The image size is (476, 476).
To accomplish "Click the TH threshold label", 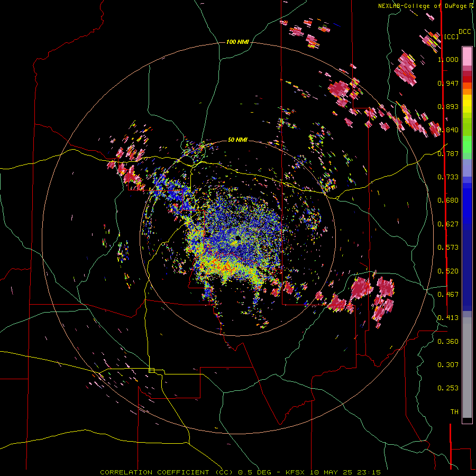I will tap(454, 412).
